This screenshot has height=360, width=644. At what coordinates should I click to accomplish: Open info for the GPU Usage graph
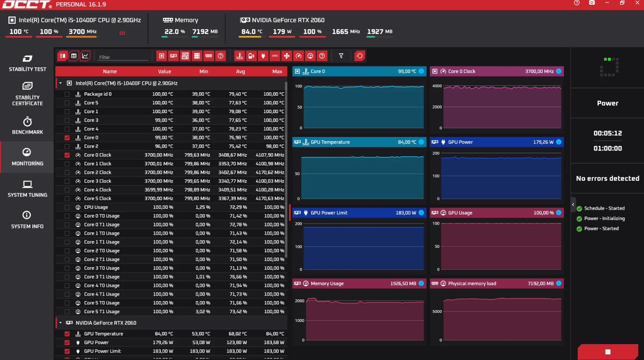point(558,213)
